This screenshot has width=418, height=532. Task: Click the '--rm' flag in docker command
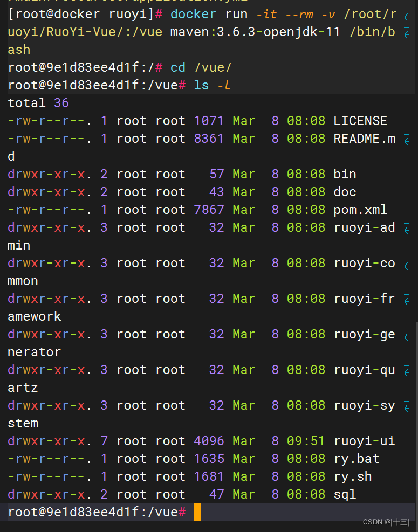pos(299,14)
